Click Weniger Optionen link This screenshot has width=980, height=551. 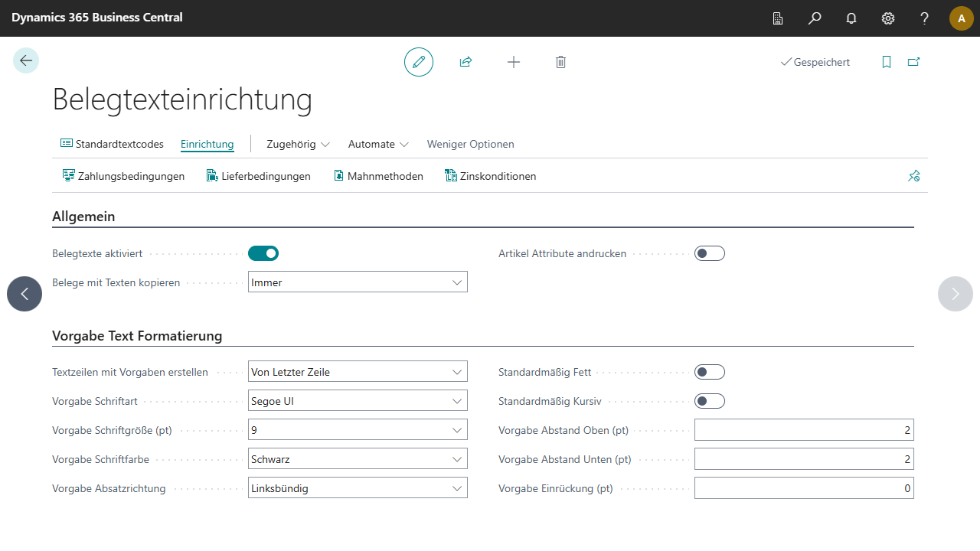pos(470,144)
